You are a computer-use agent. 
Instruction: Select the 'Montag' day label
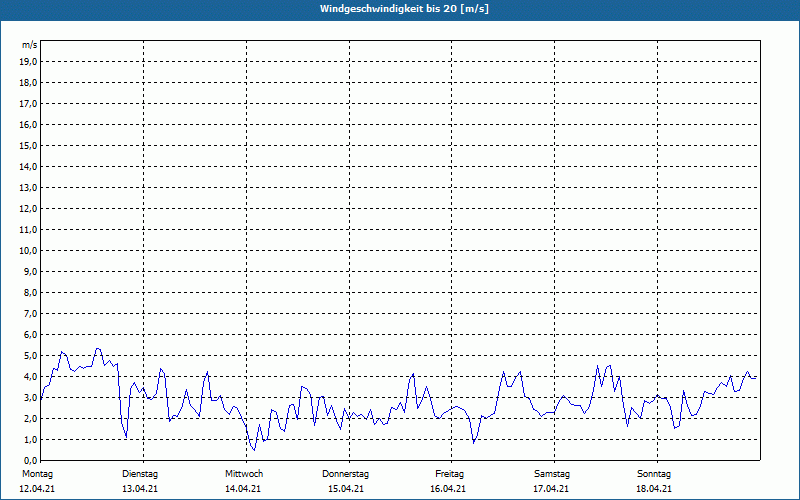(x=37, y=474)
